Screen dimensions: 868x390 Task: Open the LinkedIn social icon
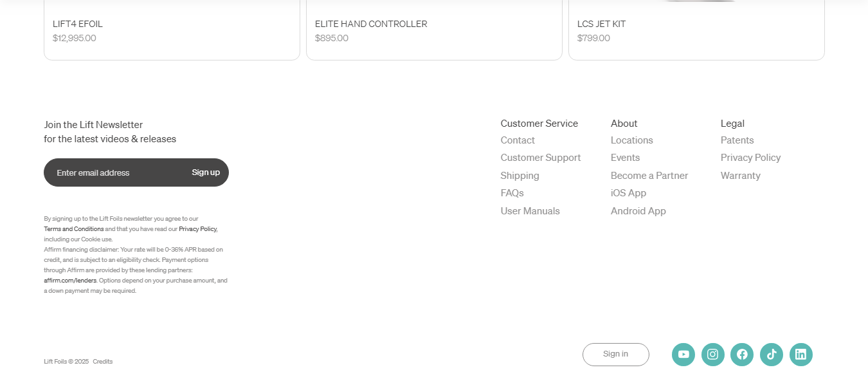coord(801,355)
